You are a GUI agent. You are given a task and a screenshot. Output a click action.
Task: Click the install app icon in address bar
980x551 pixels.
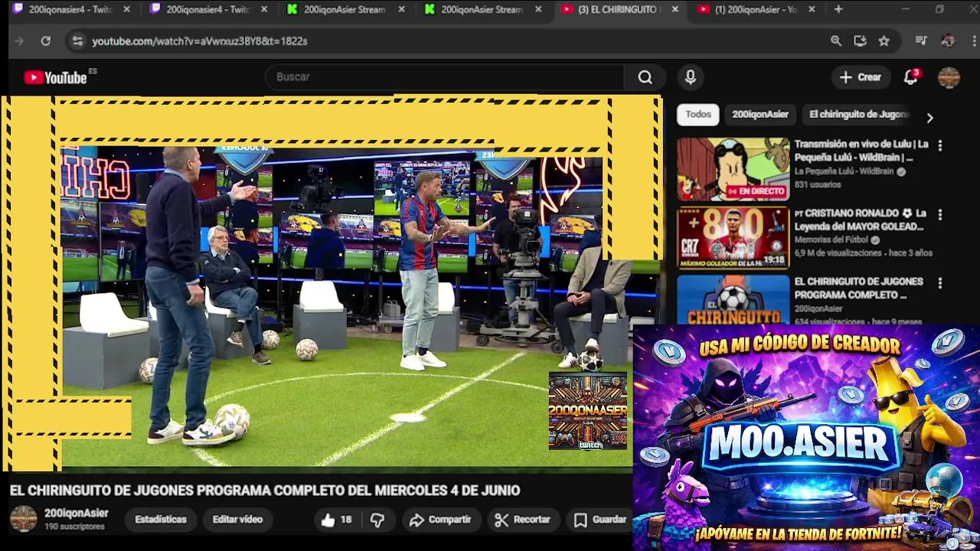pyautogui.click(x=860, y=41)
